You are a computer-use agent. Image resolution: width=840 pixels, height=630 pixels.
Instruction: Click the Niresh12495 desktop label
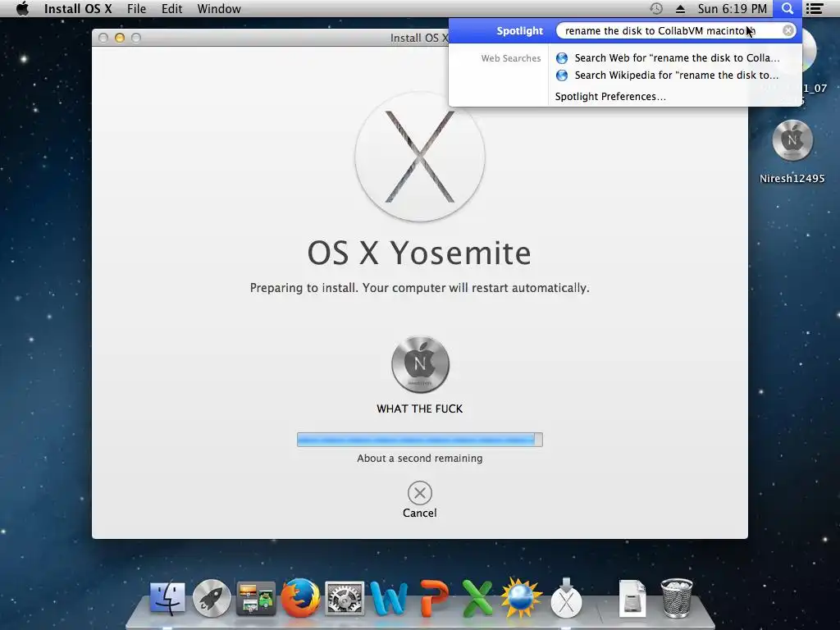tap(792, 178)
